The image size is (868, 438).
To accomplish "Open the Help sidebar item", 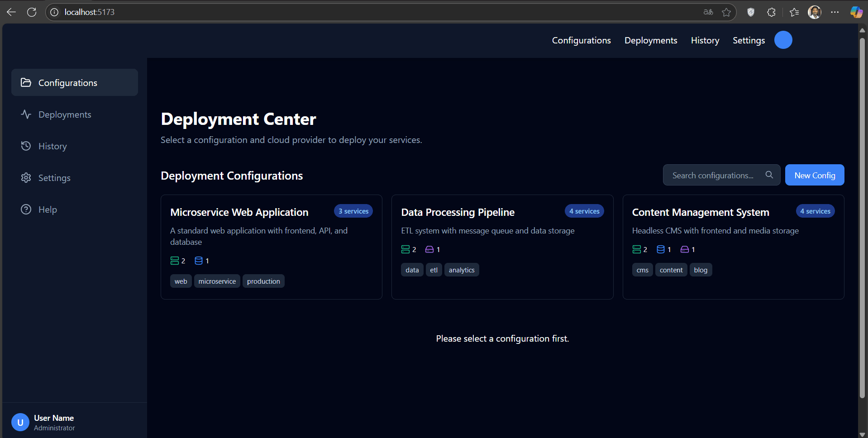I will (x=48, y=209).
